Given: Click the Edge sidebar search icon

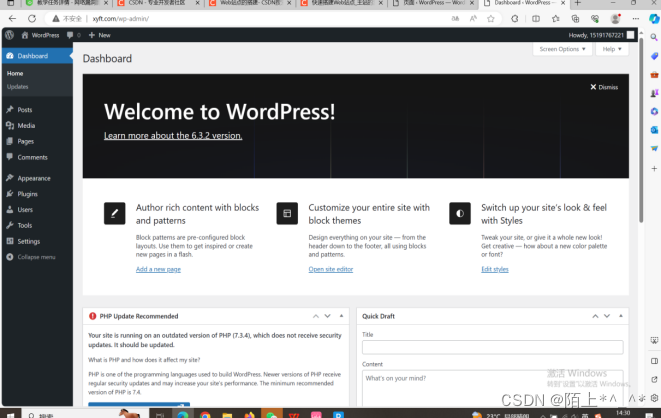Looking at the screenshot, I should [x=654, y=37].
